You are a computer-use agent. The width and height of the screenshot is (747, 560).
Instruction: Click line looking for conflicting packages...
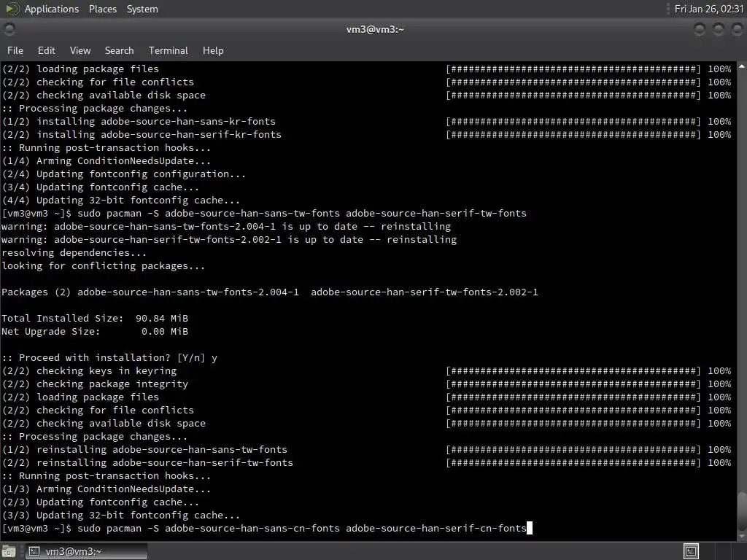point(104,265)
